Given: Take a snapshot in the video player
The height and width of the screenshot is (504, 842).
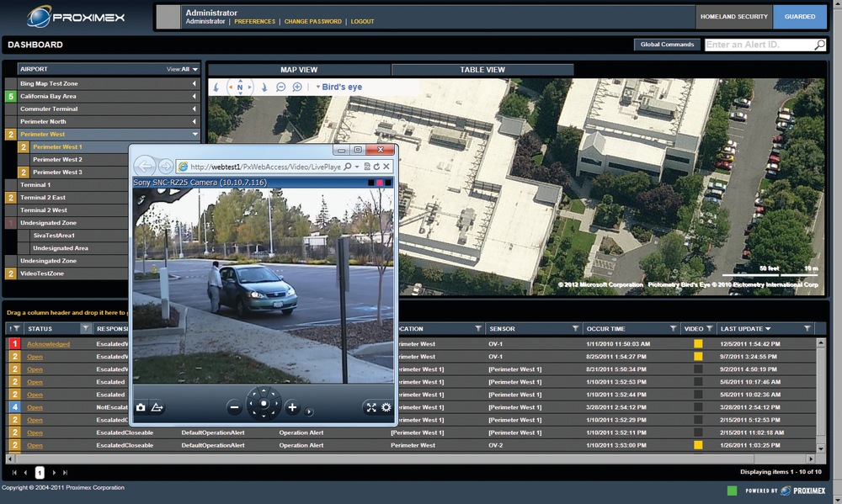Looking at the screenshot, I should [x=141, y=407].
